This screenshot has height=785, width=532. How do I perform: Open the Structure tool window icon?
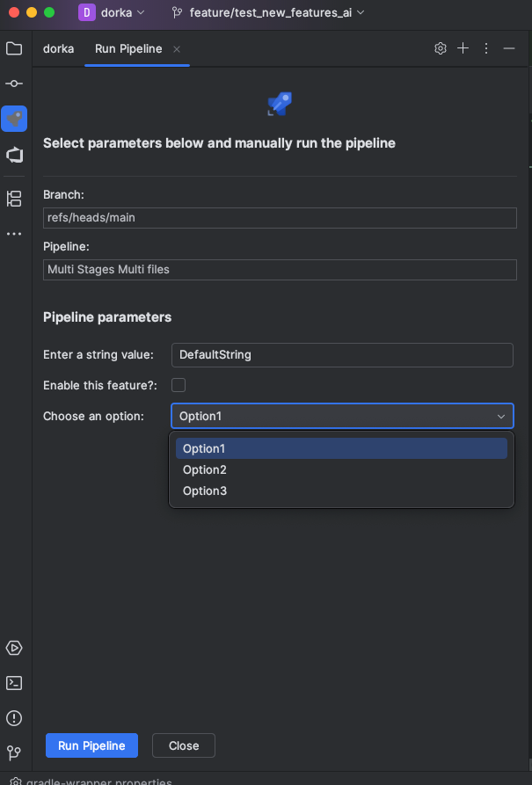click(14, 199)
